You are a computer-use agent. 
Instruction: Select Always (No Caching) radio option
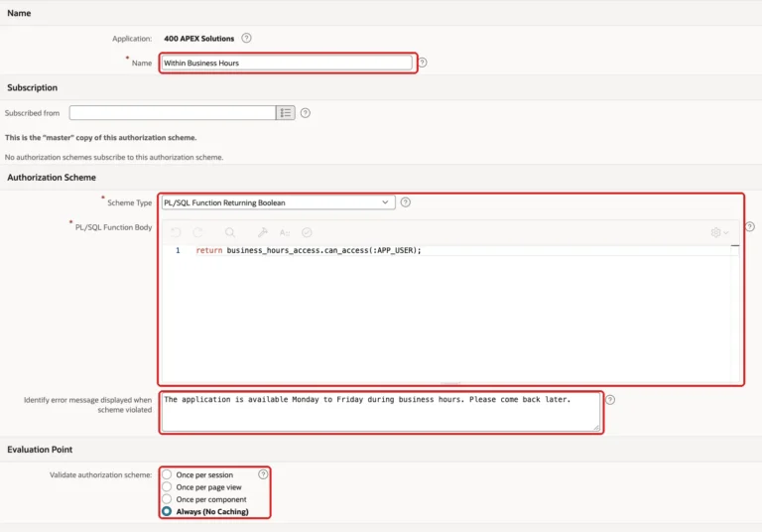167,511
